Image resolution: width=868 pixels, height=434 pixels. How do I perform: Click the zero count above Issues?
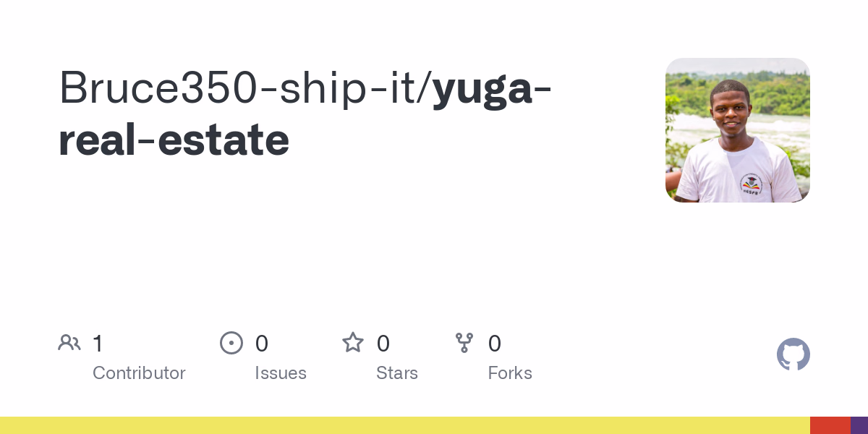click(x=262, y=344)
